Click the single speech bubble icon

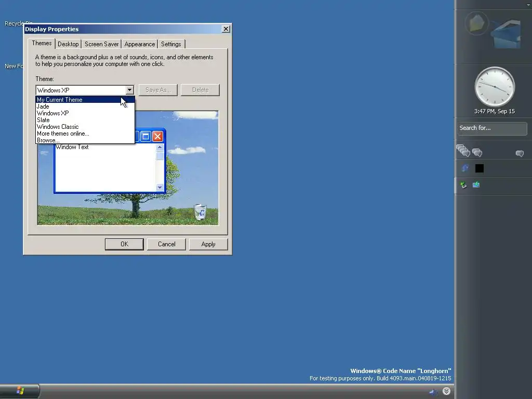[x=520, y=154]
